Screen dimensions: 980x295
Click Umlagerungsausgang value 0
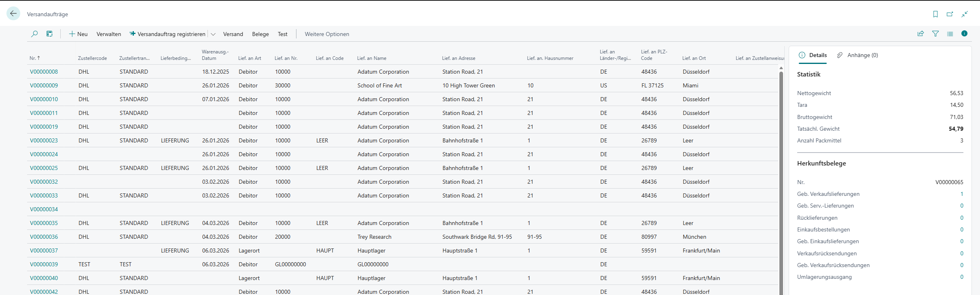pos(962,277)
